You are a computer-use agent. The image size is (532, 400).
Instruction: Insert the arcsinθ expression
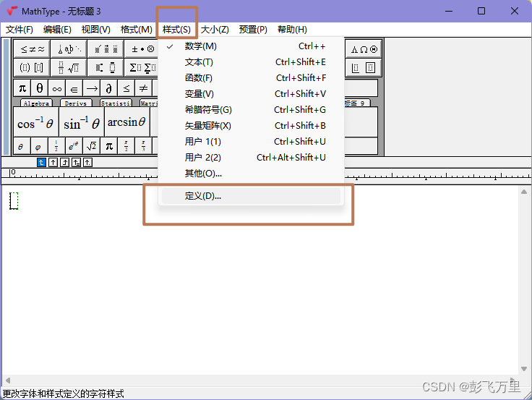point(127,122)
